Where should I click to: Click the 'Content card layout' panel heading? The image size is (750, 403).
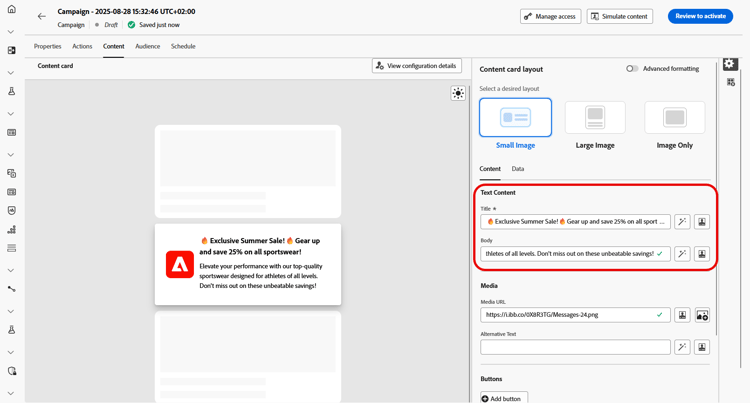point(511,69)
